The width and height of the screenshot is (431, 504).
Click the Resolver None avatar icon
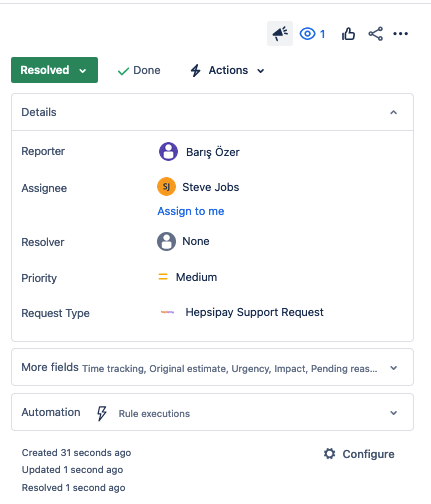click(x=166, y=241)
